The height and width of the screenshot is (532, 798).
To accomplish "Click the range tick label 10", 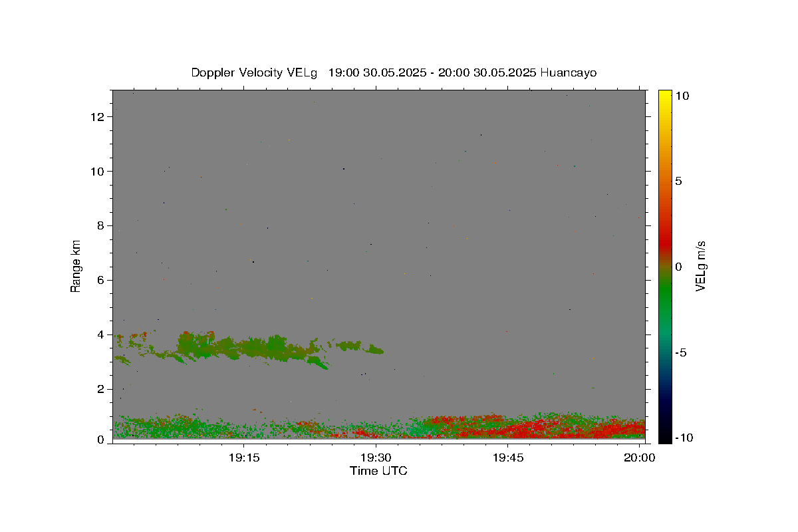I will click(x=98, y=172).
